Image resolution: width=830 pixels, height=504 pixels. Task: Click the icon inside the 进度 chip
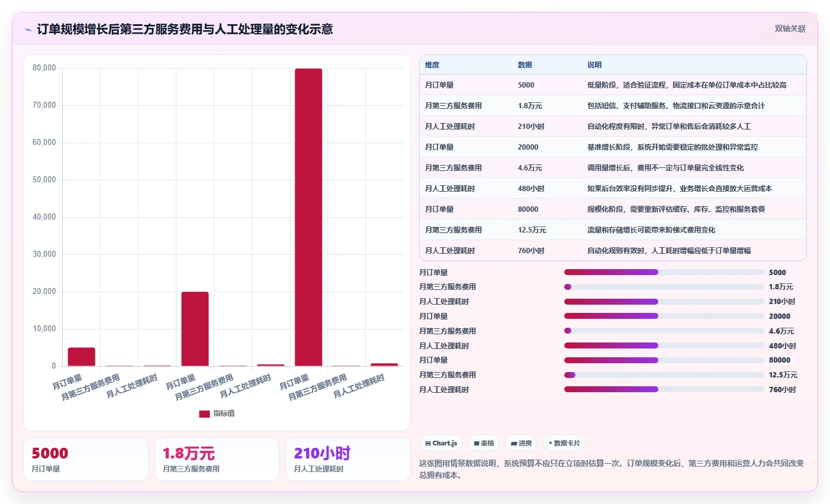(x=514, y=443)
